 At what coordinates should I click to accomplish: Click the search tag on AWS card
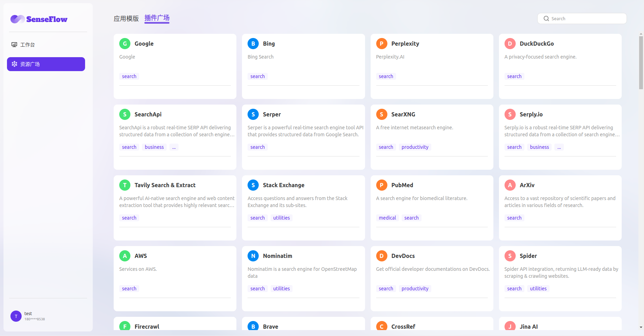click(129, 289)
